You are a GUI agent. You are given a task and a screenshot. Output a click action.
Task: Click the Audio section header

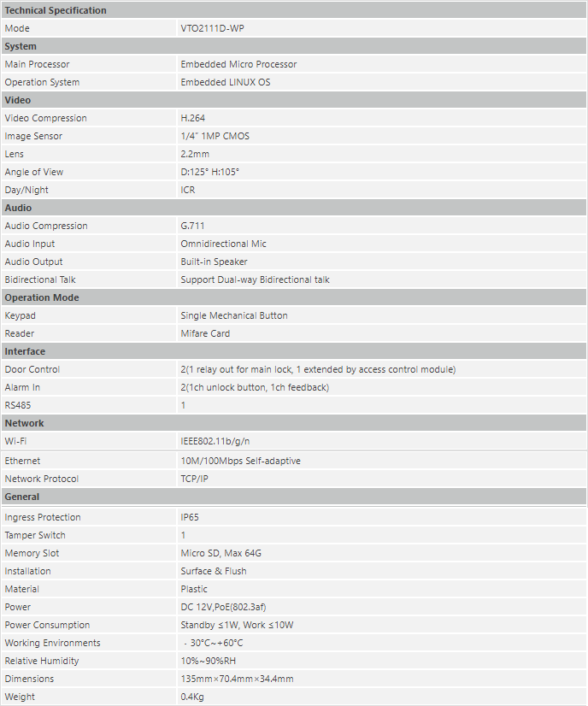[x=293, y=208]
